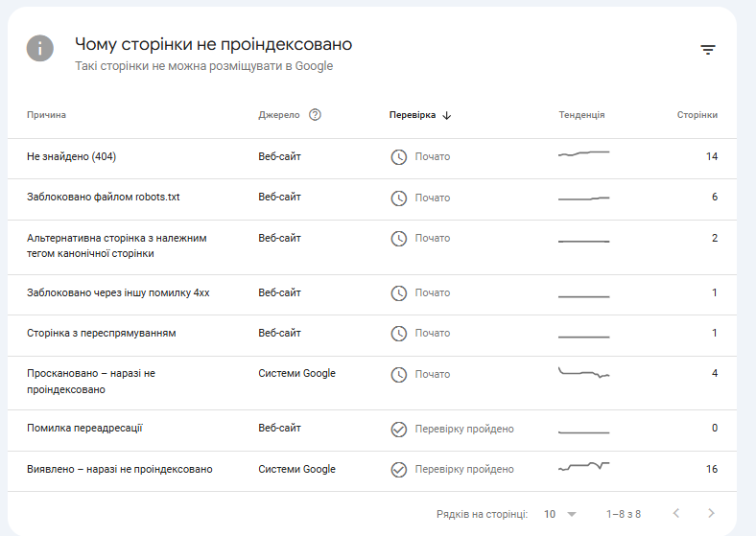Click trend sparkline for 'Проскановано' row
756x536 pixels.
583,373
